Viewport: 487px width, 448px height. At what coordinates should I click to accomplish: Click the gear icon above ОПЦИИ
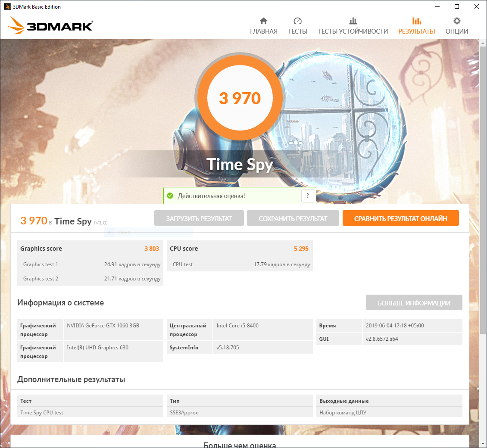point(456,21)
